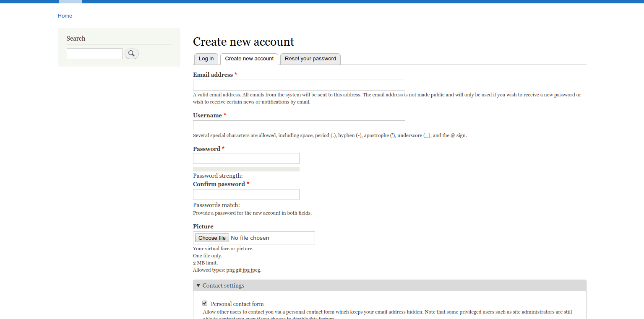644x319 pixels.
Task: Click the Password entry field
Action: pyautogui.click(x=246, y=158)
